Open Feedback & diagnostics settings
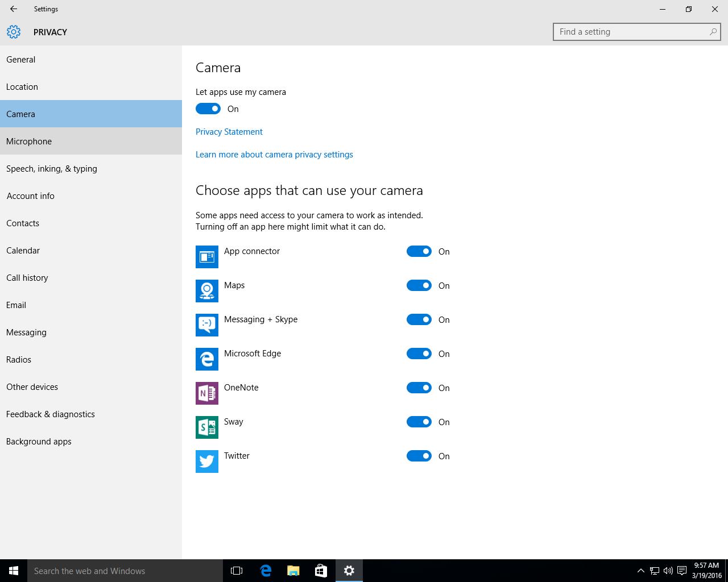 click(91, 414)
